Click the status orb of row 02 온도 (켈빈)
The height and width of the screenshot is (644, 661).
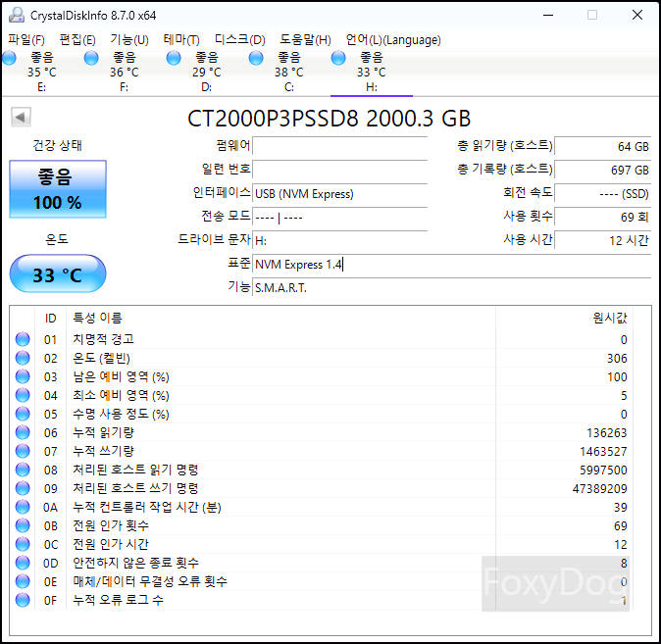point(23,358)
